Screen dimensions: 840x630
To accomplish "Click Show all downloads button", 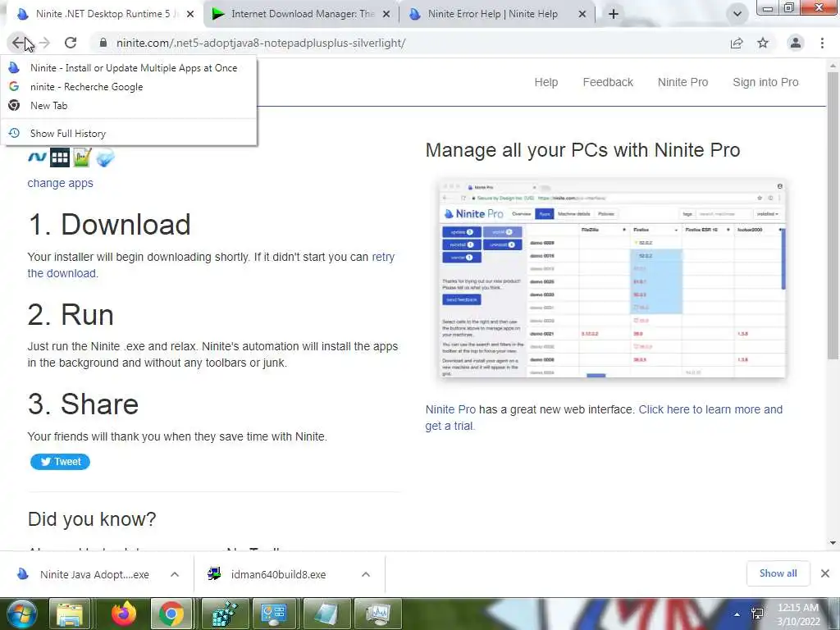I will click(778, 573).
